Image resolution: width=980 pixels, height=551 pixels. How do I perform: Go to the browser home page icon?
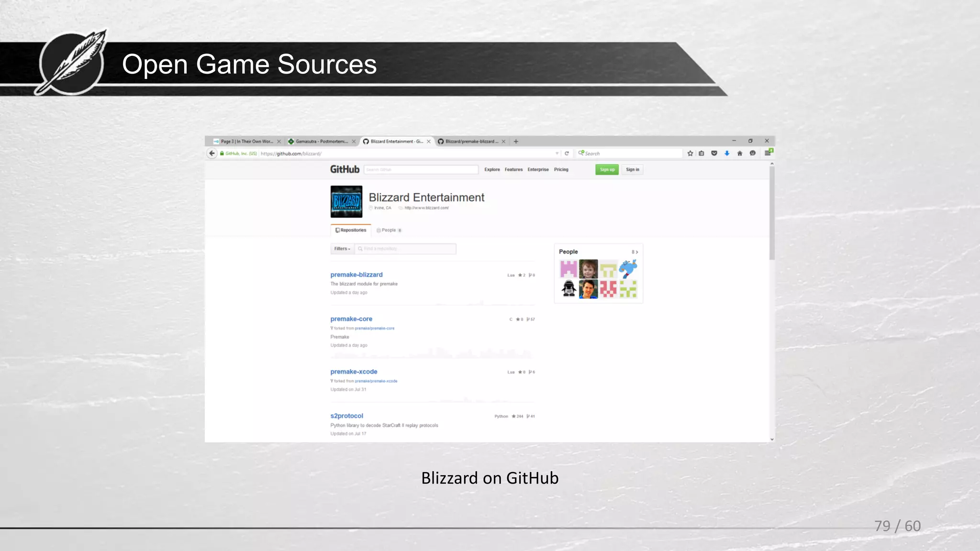coord(740,153)
